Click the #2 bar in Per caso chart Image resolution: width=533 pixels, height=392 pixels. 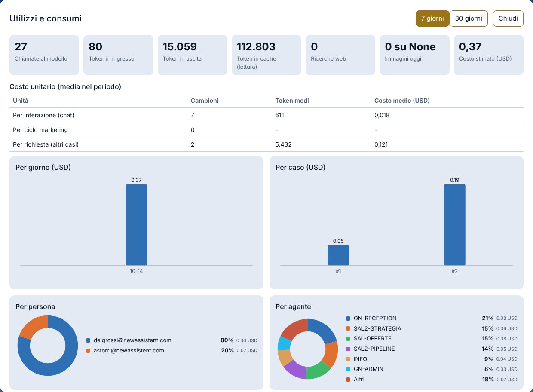[x=454, y=225]
